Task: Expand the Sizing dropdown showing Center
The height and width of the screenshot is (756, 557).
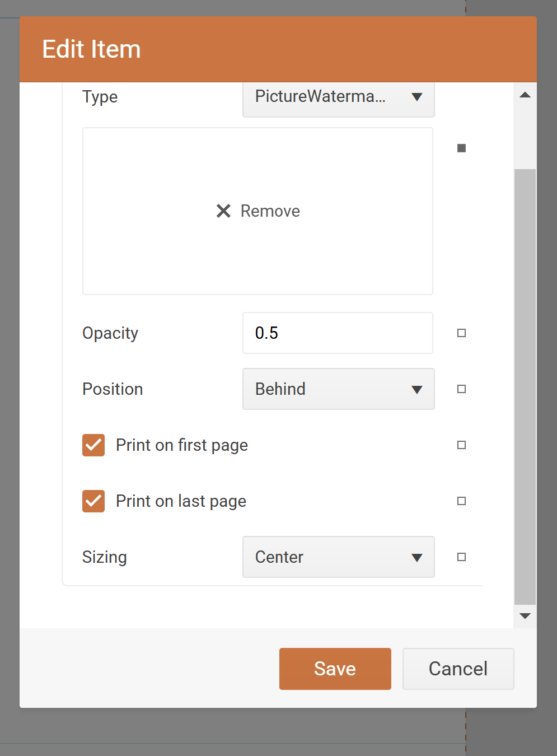Action: coord(338,557)
